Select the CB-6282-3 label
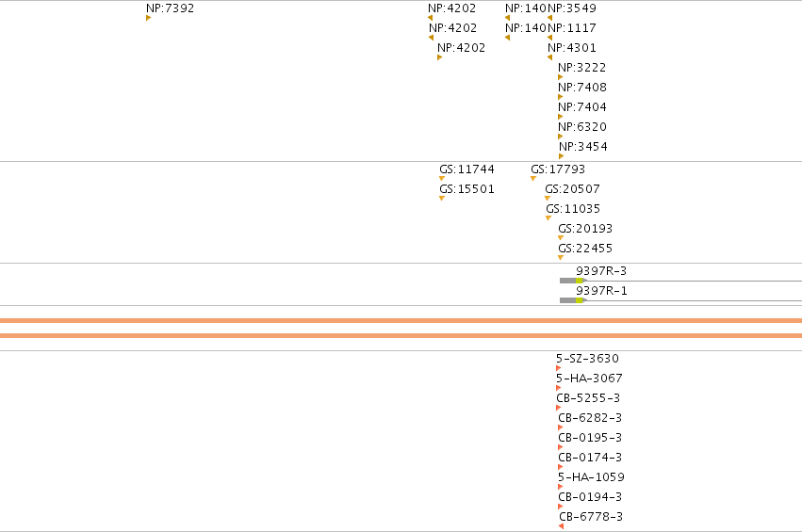 click(590, 418)
